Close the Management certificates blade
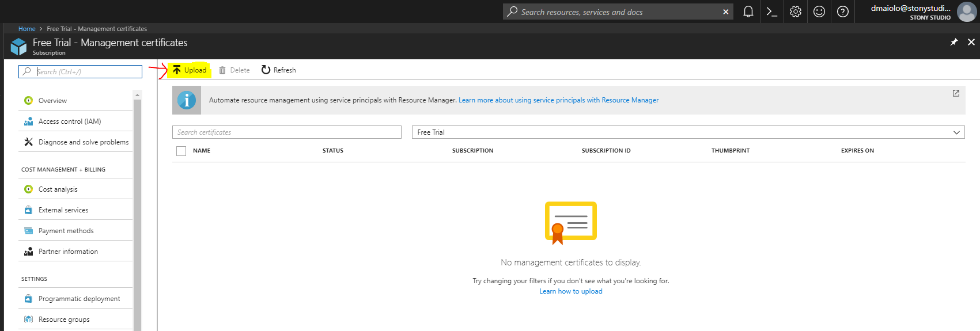The height and width of the screenshot is (331, 980). (x=971, y=42)
